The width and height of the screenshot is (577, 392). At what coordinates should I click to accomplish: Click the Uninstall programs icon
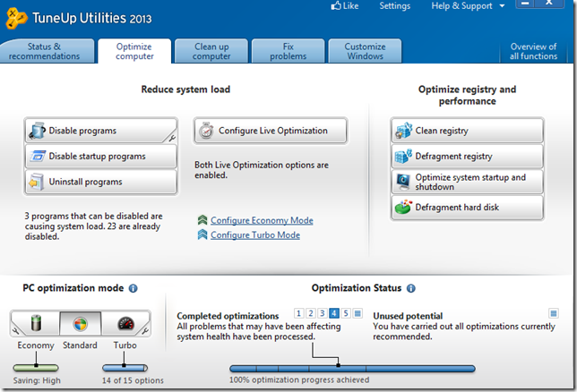click(x=37, y=182)
